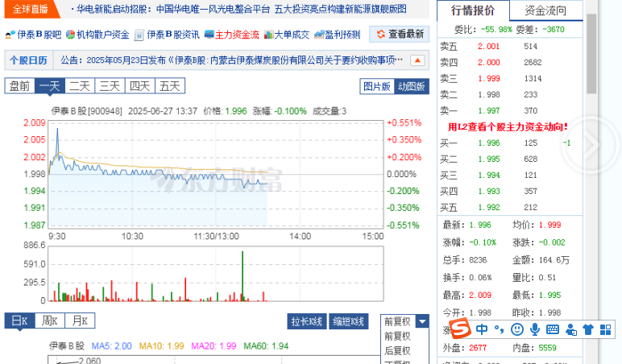
Task: Switch to 动图版 chart mode
Action: pyautogui.click(x=412, y=86)
